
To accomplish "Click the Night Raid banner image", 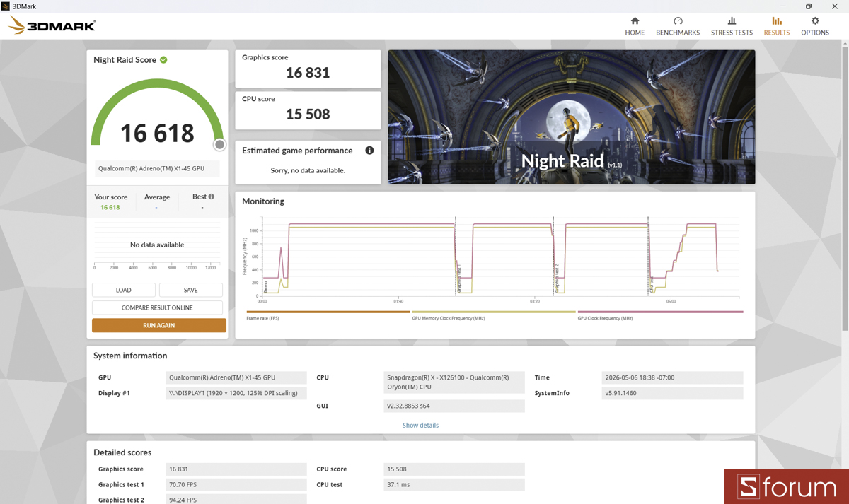I will tap(572, 117).
